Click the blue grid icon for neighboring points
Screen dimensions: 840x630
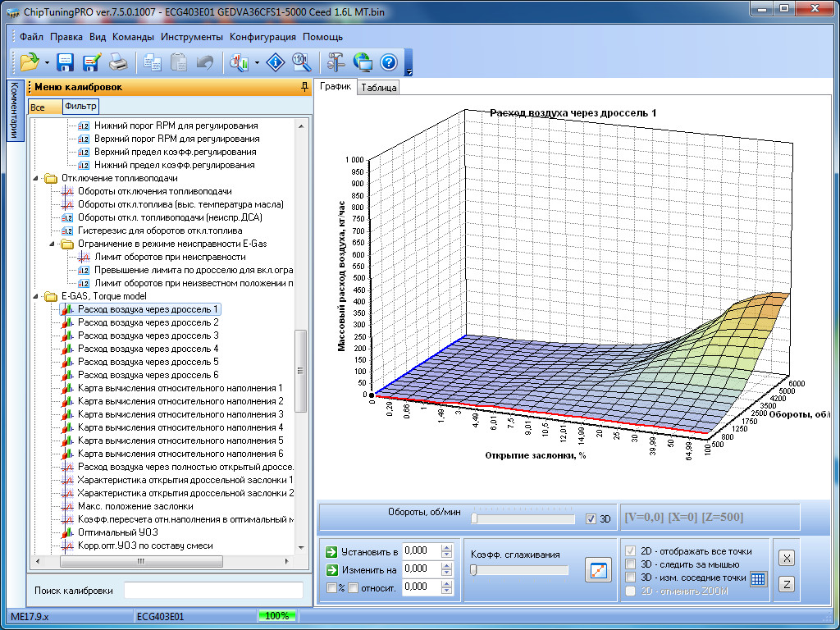pos(758,578)
